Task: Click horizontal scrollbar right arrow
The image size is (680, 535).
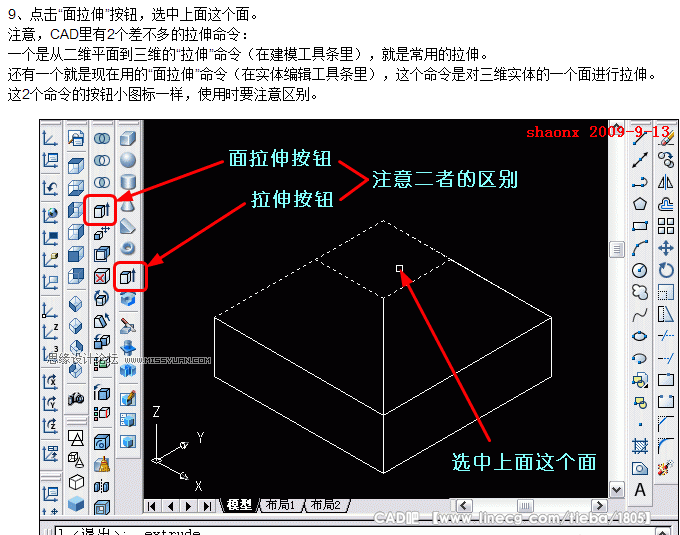Action: tap(600, 506)
